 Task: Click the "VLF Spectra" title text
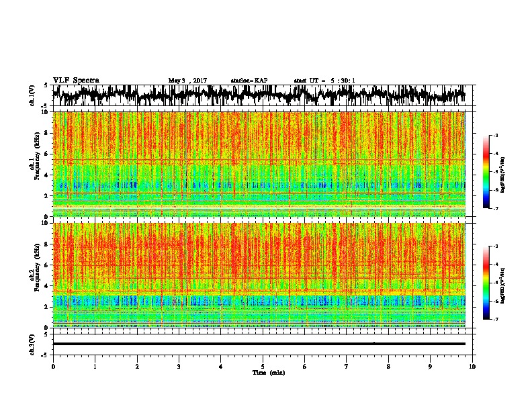point(76,81)
